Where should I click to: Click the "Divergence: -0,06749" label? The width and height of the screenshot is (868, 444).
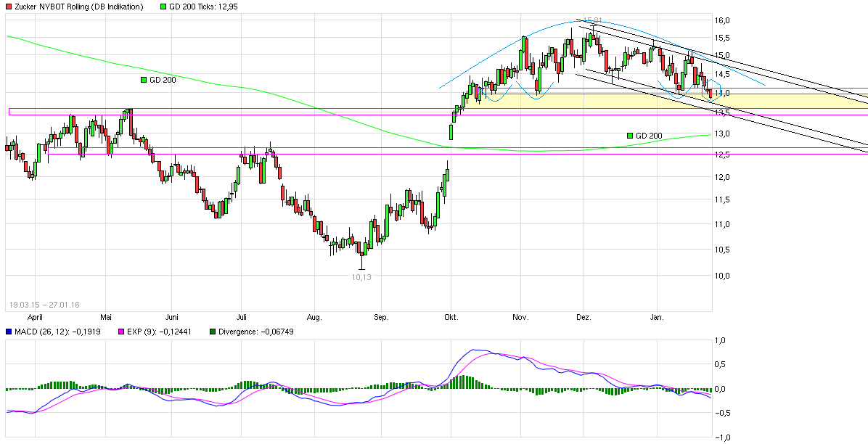click(x=256, y=332)
